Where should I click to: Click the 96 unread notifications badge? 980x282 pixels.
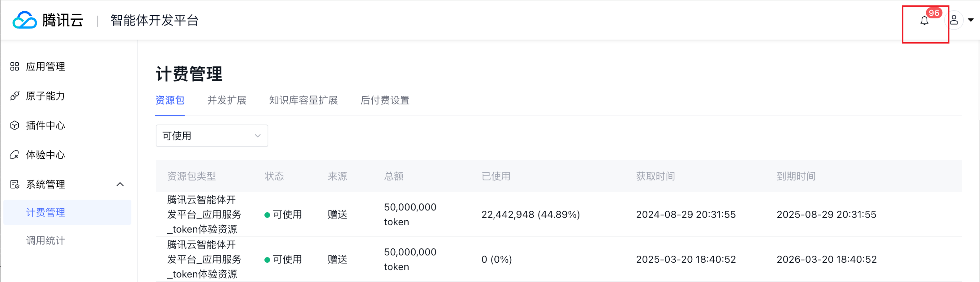tap(934, 13)
